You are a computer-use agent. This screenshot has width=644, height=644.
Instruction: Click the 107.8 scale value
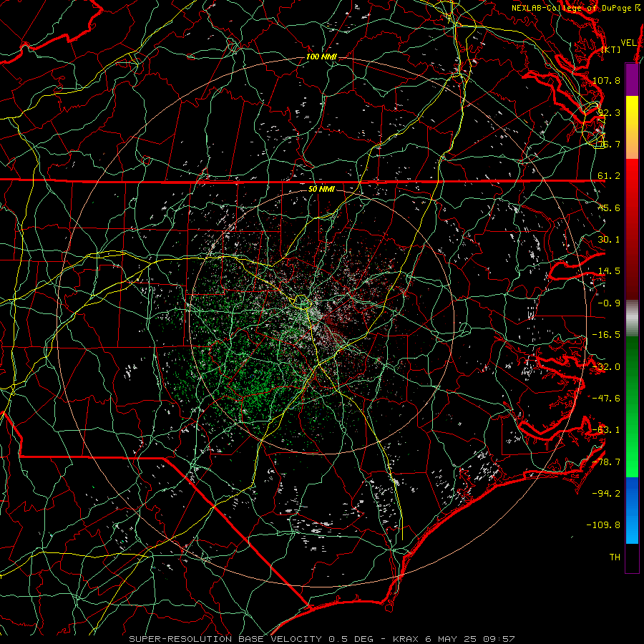pyautogui.click(x=606, y=80)
